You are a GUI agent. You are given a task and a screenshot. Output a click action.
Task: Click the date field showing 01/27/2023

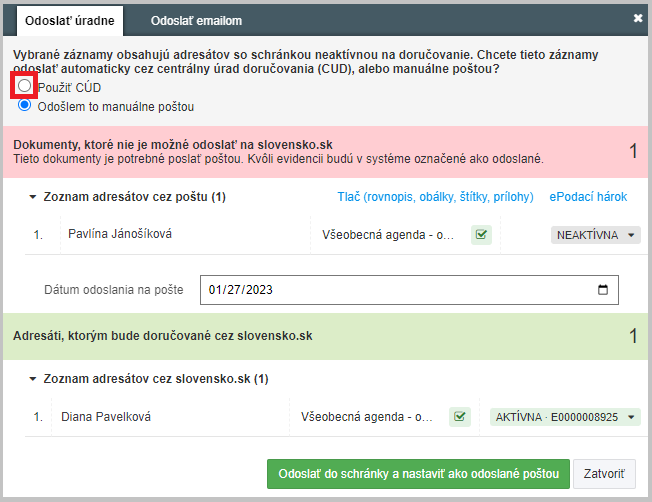tap(390, 290)
